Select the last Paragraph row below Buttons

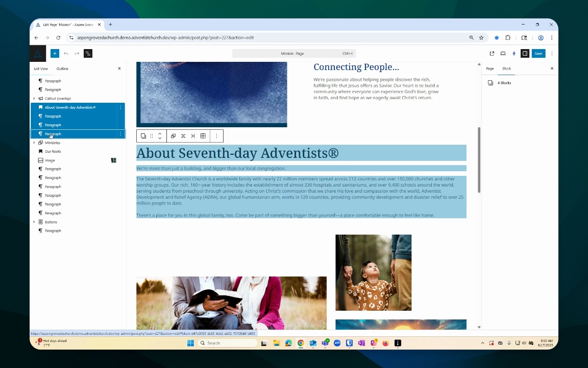coord(53,231)
